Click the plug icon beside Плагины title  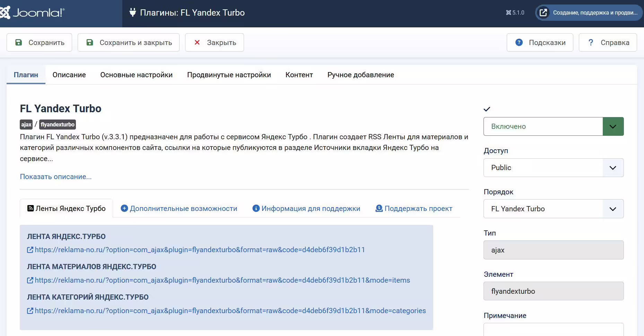tap(132, 12)
